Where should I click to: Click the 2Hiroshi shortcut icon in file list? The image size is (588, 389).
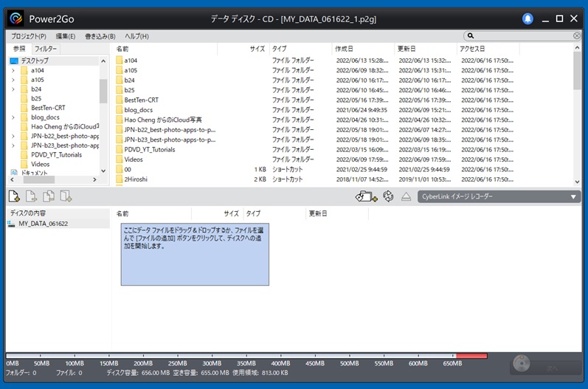pyautogui.click(x=120, y=179)
